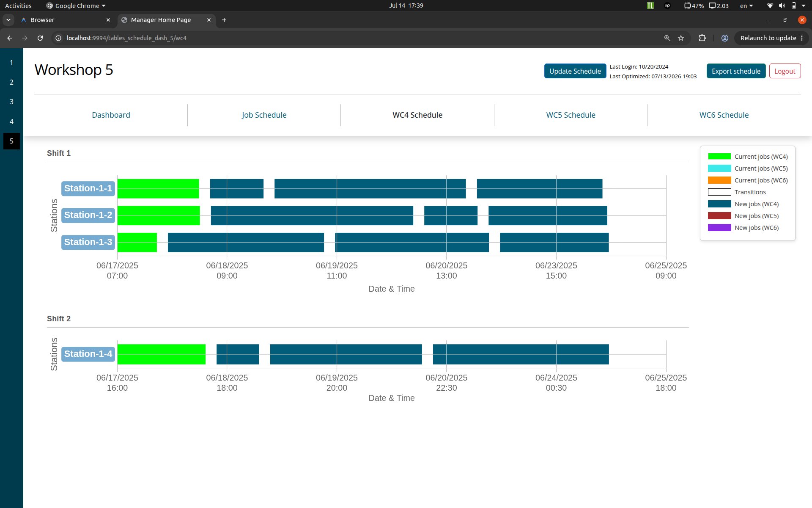Click the 2.03 load indicator icon
This screenshot has width=812, height=508.
click(719, 6)
